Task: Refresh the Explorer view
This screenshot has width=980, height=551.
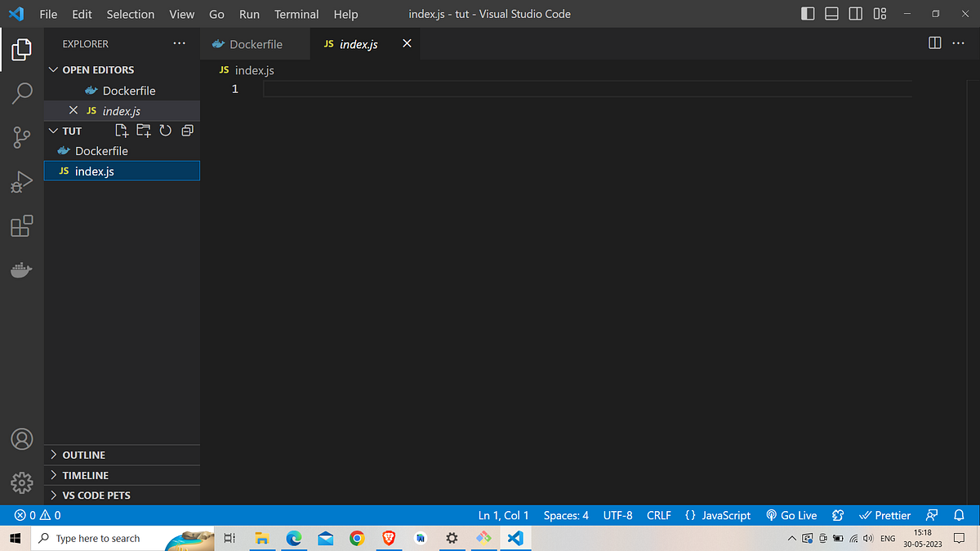Action: click(x=165, y=131)
